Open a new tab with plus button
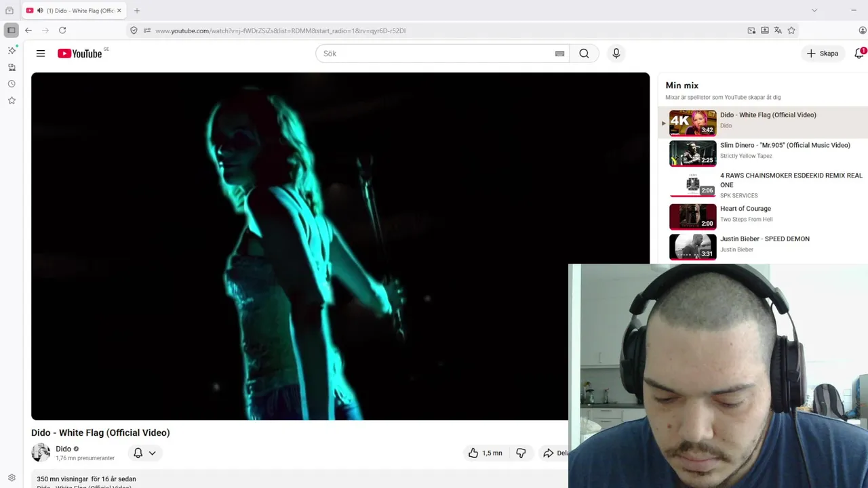 (x=137, y=11)
